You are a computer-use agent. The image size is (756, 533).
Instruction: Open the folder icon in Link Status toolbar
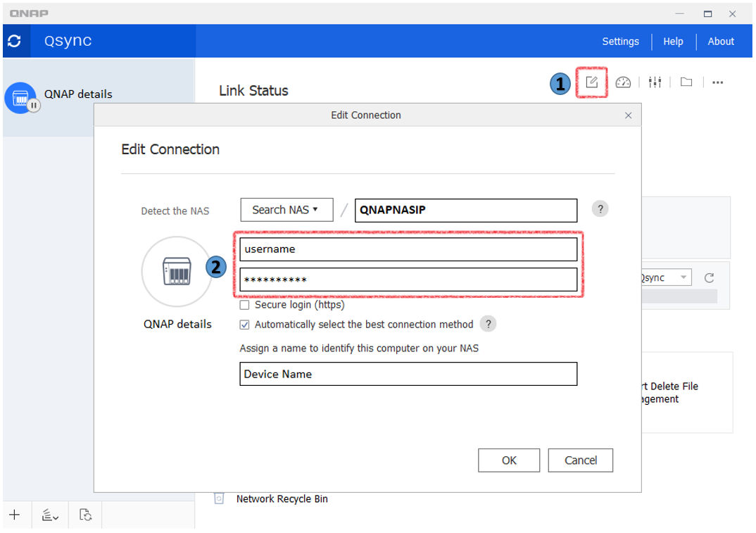[x=686, y=82]
